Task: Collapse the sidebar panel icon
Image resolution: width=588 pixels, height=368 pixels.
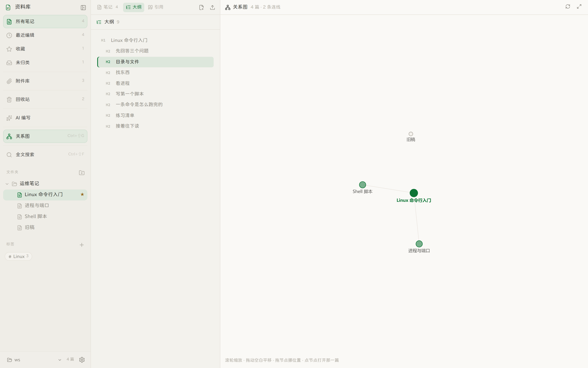Action: click(83, 8)
